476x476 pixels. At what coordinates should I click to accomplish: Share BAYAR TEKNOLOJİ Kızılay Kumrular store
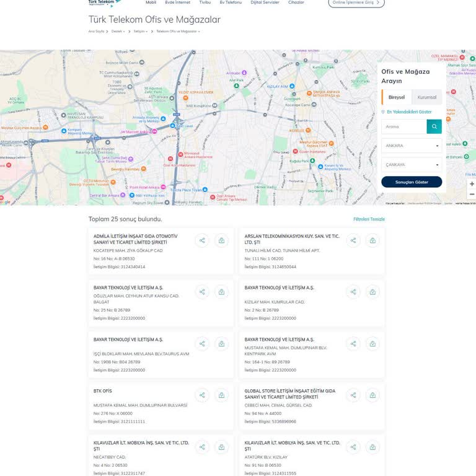(x=353, y=292)
